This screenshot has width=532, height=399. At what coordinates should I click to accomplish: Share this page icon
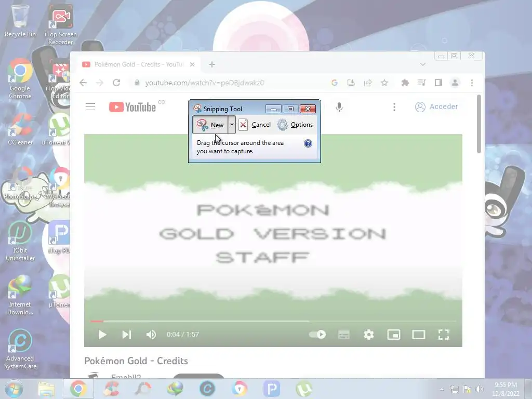pos(368,83)
